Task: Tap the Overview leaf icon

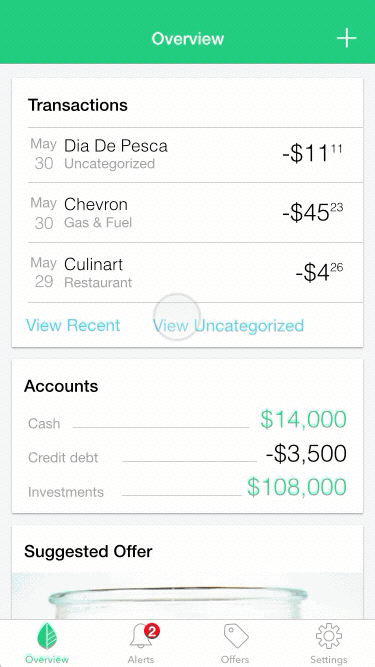Action: point(47,636)
